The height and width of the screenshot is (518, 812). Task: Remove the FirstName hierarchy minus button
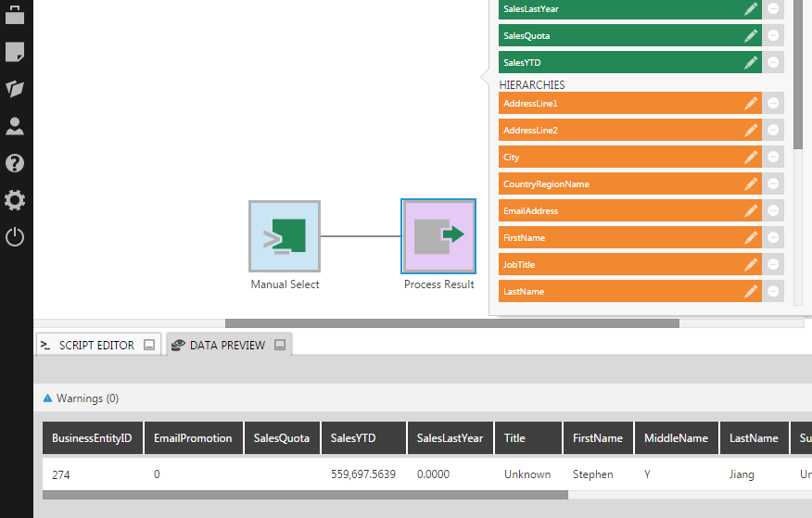(x=773, y=237)
